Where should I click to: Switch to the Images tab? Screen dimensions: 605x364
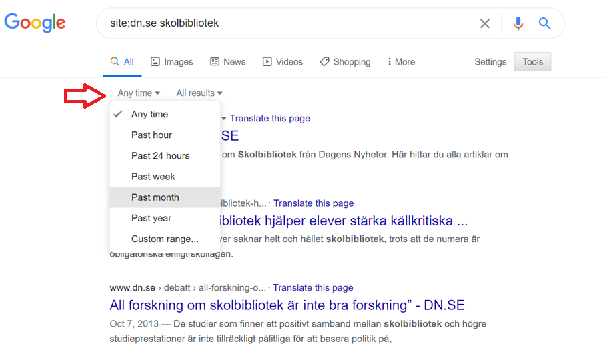coord(171,62)
